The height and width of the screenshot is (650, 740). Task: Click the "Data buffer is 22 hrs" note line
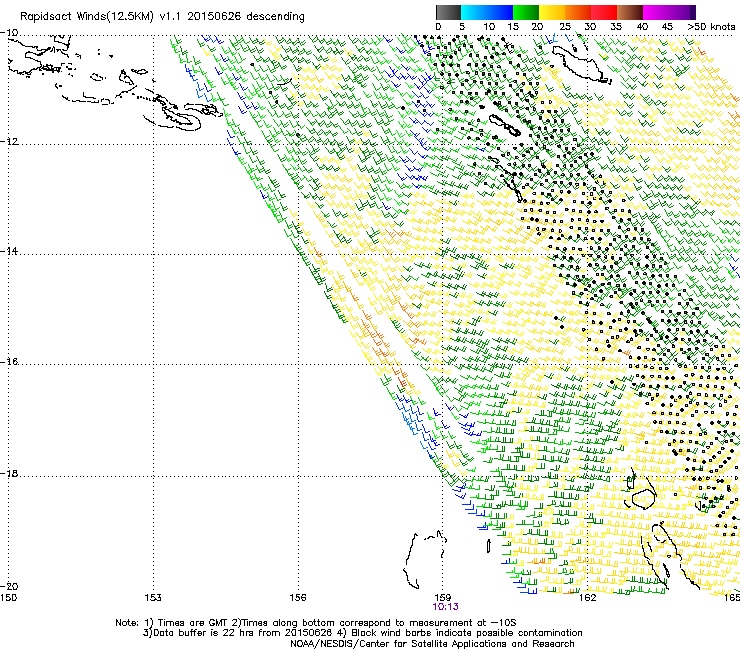(362, 633)
